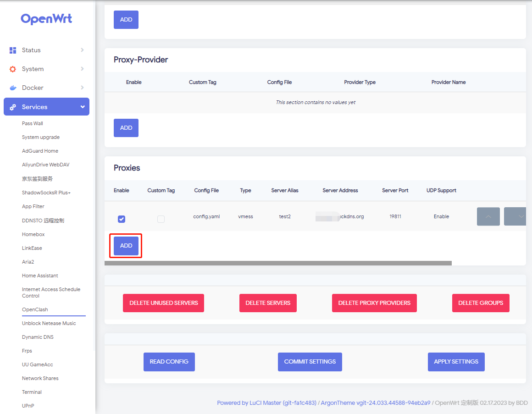Click the Status dashboard icon
The height and width of the screenshot is (414, 532).
point(13,50)
